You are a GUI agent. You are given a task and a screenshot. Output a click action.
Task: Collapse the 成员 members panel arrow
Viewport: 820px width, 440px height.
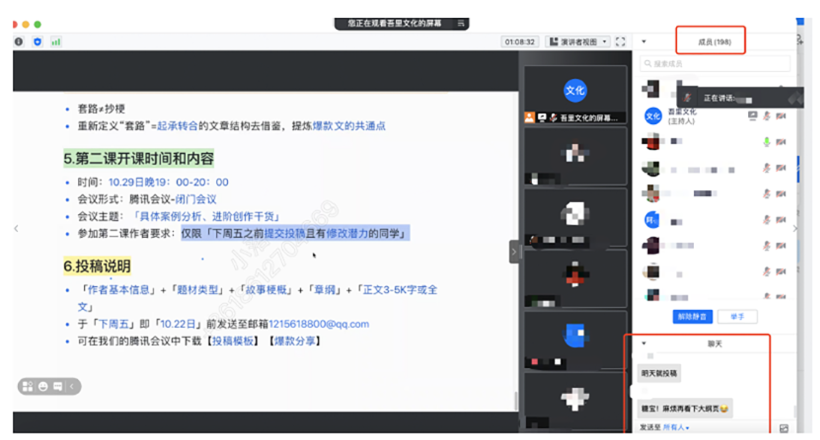(x=644, y=42)
